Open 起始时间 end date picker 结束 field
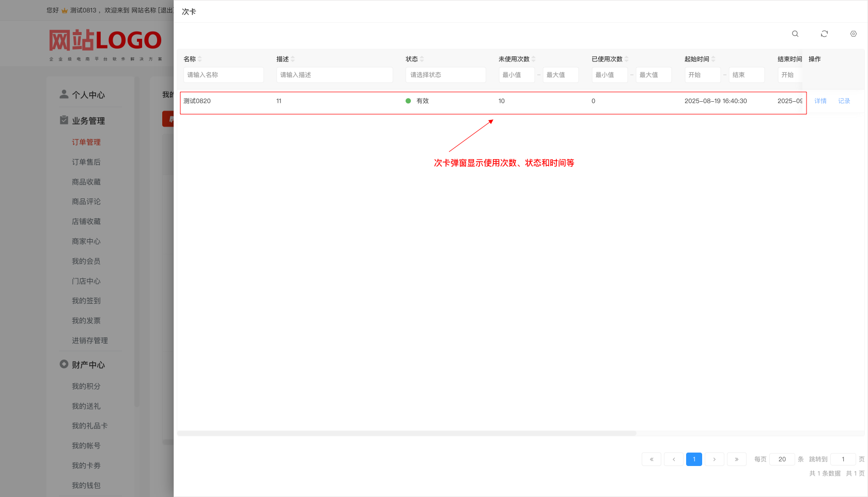This screenshot has height=497, width=868. pyautogui.click(x=746, y=75)
